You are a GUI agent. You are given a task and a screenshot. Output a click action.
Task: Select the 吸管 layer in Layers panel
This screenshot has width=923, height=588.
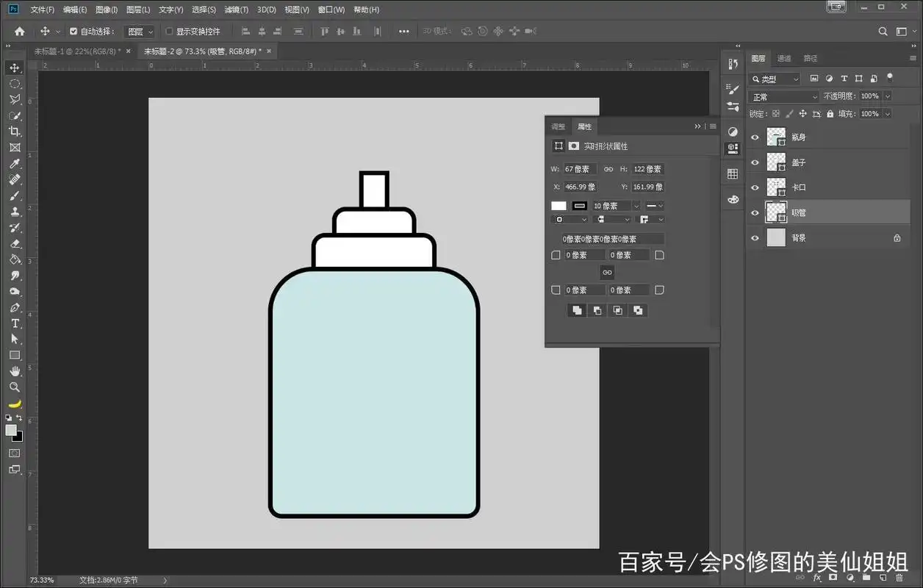808,212
